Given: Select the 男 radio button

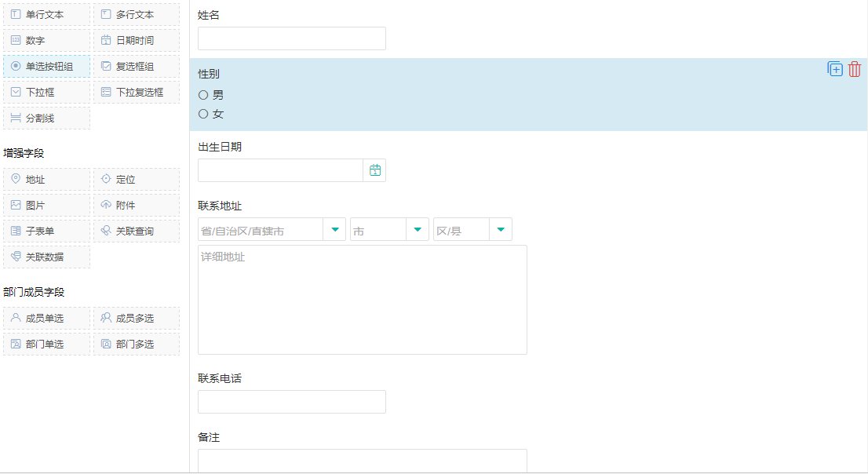Looking at the screenshot, I should (203, 95).
